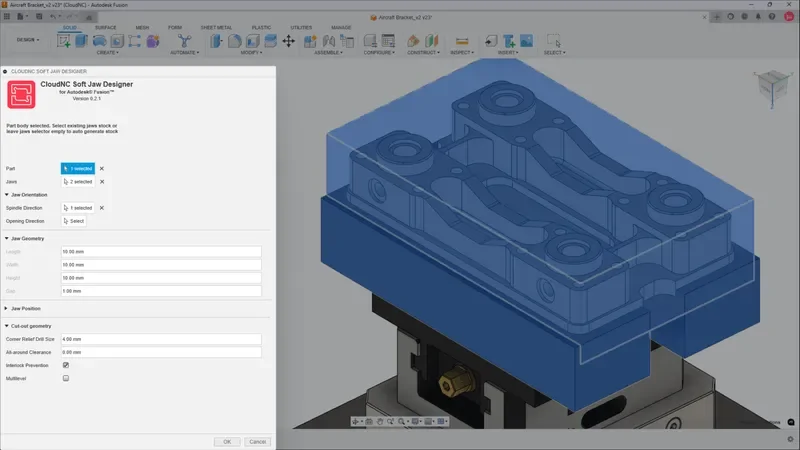
Task: Switch to the Plastic tab
Action: pos(261,28)
